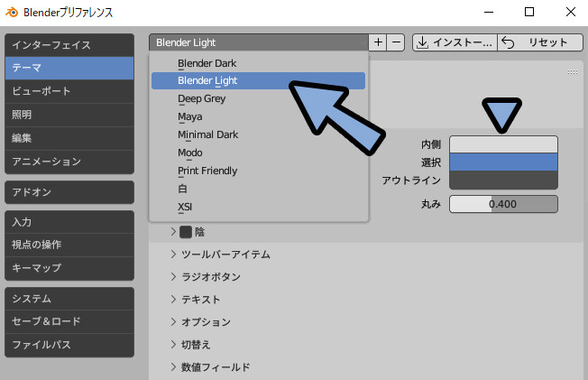Choose Modo theme preset
Image resolution: width=588 pixels, height=380 pixels.
click(x=258, y=153)
